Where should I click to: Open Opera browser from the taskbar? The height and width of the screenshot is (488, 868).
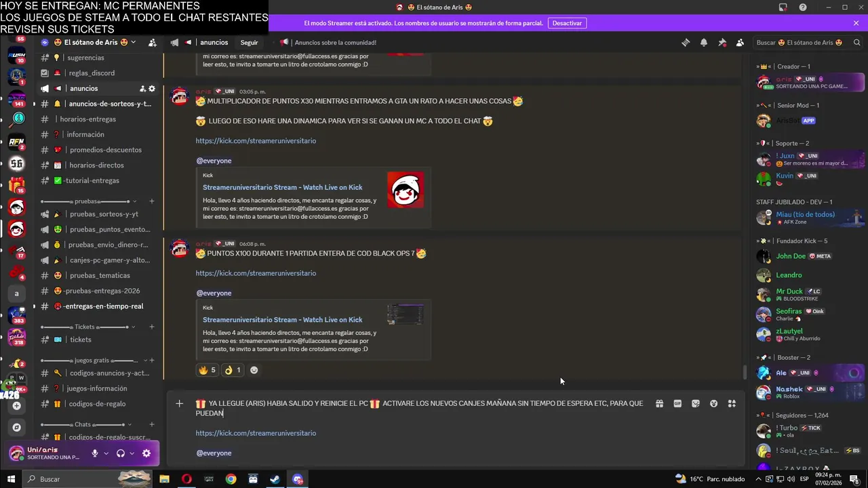coord(186,479)
